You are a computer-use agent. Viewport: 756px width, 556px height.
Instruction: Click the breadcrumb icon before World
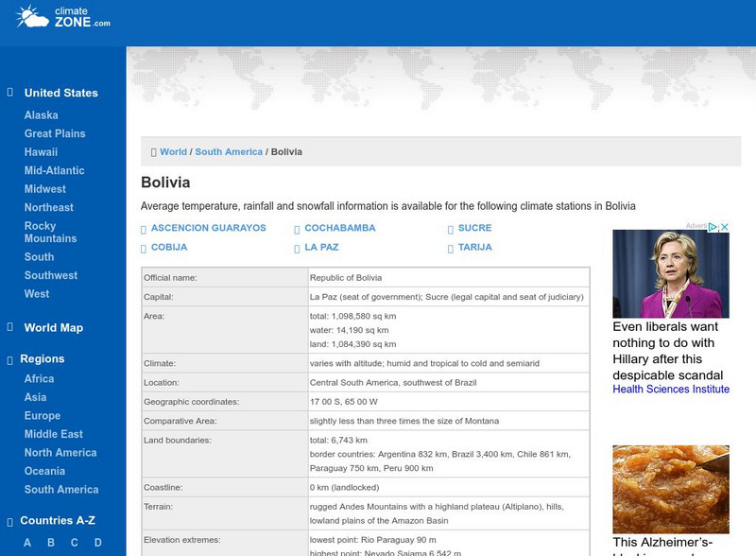click(154, 152)
